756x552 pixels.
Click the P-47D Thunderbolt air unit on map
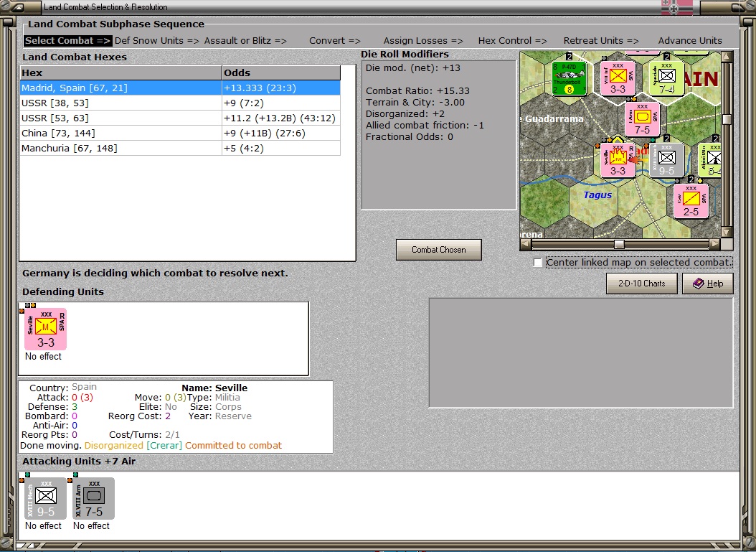point(569,78)
